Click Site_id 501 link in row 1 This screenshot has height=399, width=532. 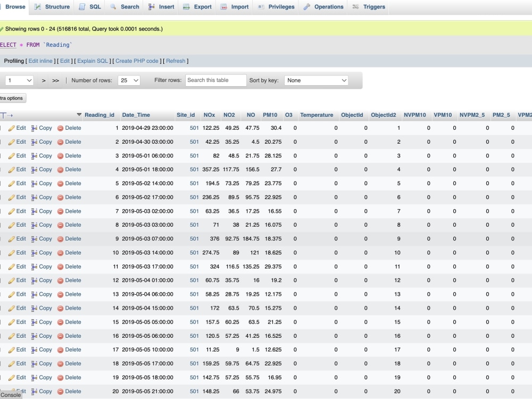point(194,128)
